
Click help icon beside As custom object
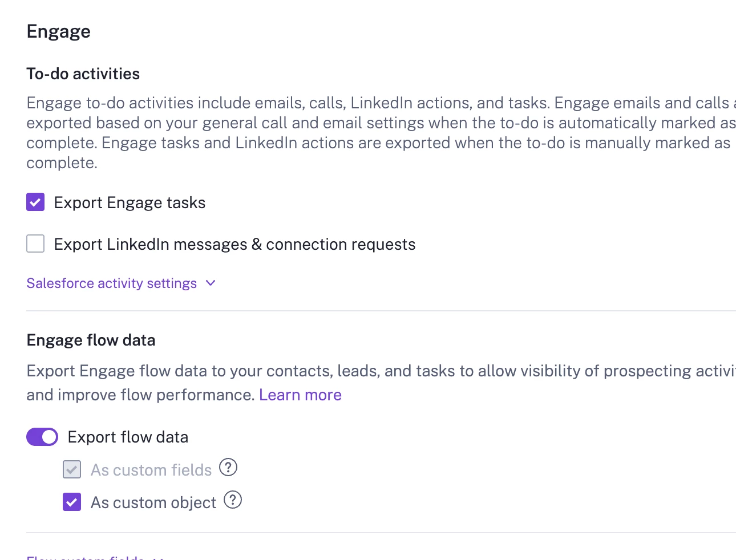[x=233, y=500]
